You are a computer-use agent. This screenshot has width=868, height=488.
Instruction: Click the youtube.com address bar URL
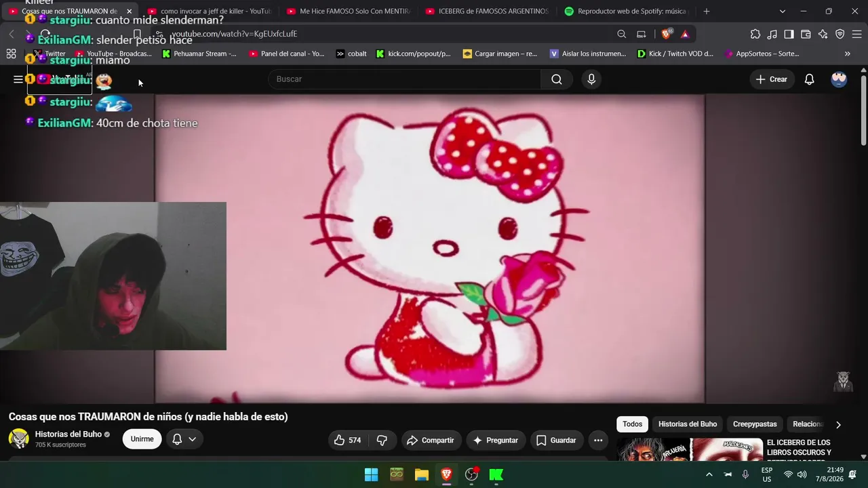[x=234, y=34]
